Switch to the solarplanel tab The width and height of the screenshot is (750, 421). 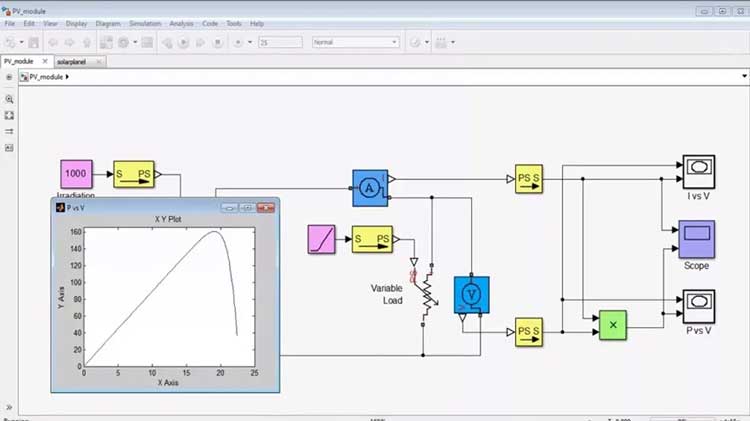click(74, 61)
